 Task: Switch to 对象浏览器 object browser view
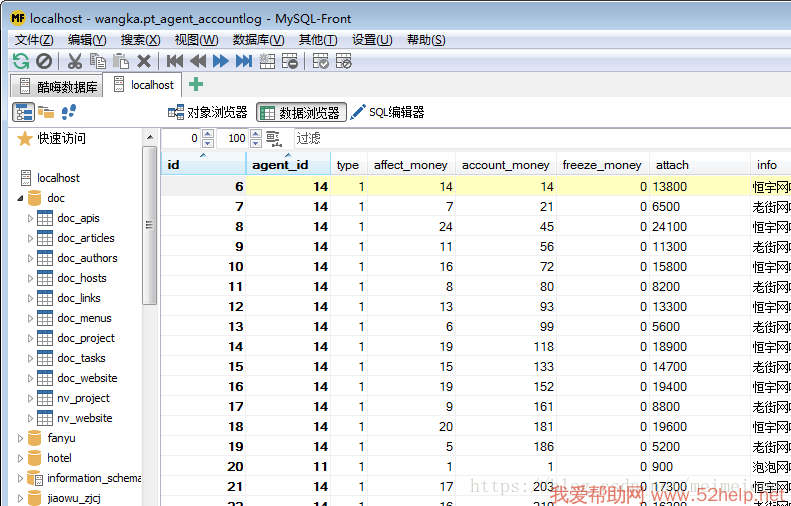point(208,113)
